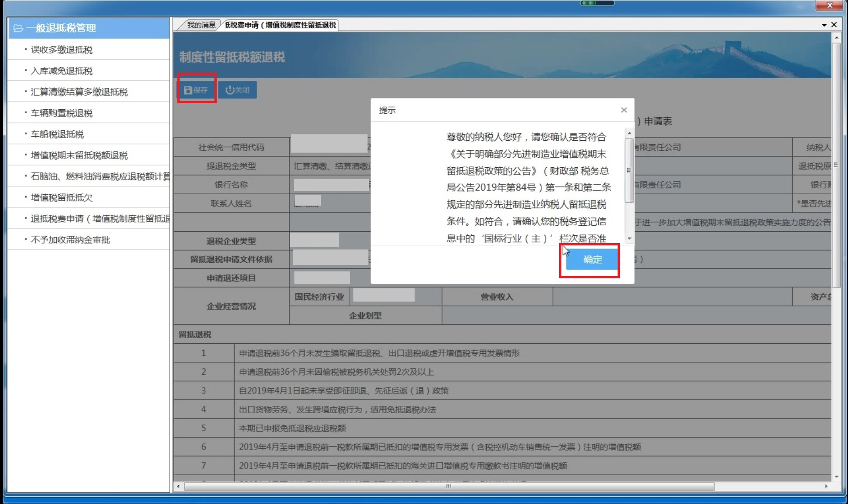Viewport: 848px width, 504px height.
Task: Click the folder icon beside 一般退抵税管理
Action: (18, 28)
